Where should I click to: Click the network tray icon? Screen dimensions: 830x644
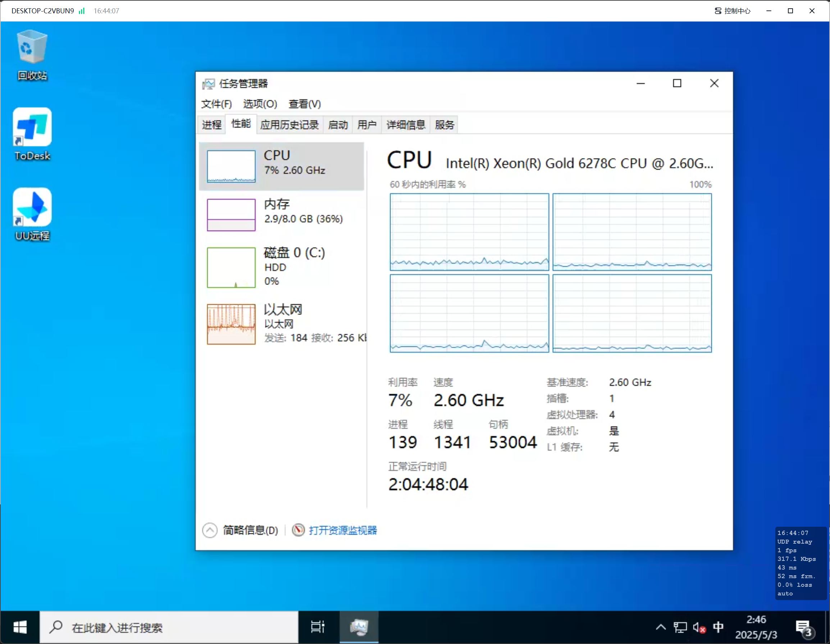pyautogui.click(x=680, y=627)
